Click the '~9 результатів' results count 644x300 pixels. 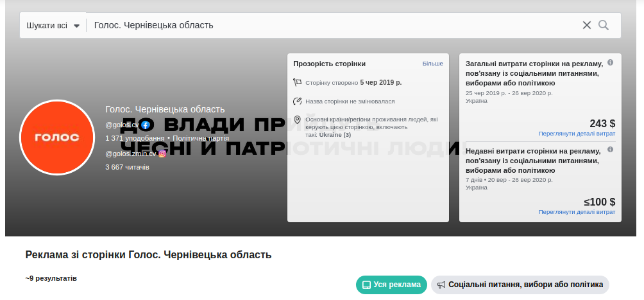coord(51,278)
